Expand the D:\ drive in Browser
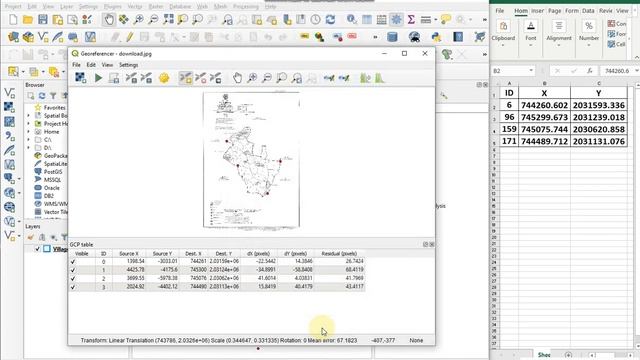 [x=29, y=148]
